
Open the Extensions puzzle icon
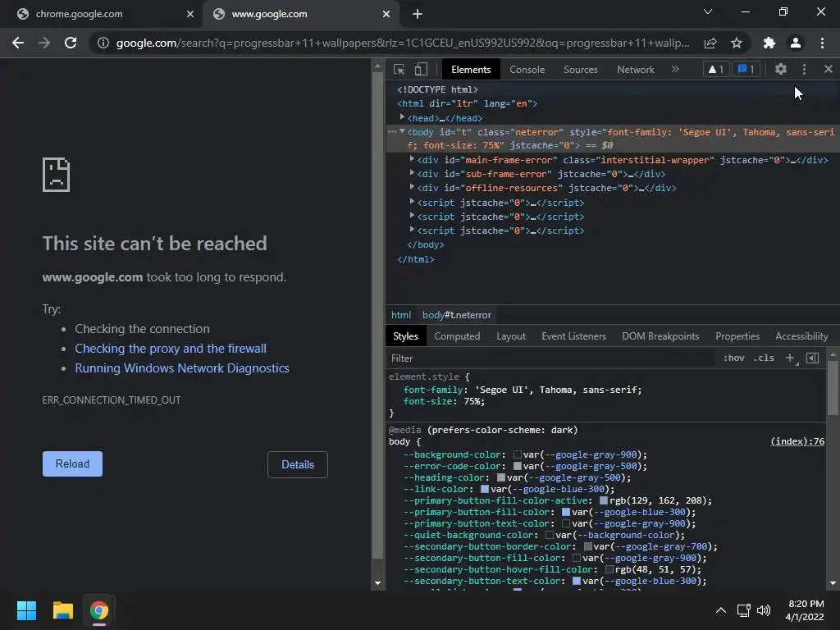pyautogui.click(x=769, y=43)
